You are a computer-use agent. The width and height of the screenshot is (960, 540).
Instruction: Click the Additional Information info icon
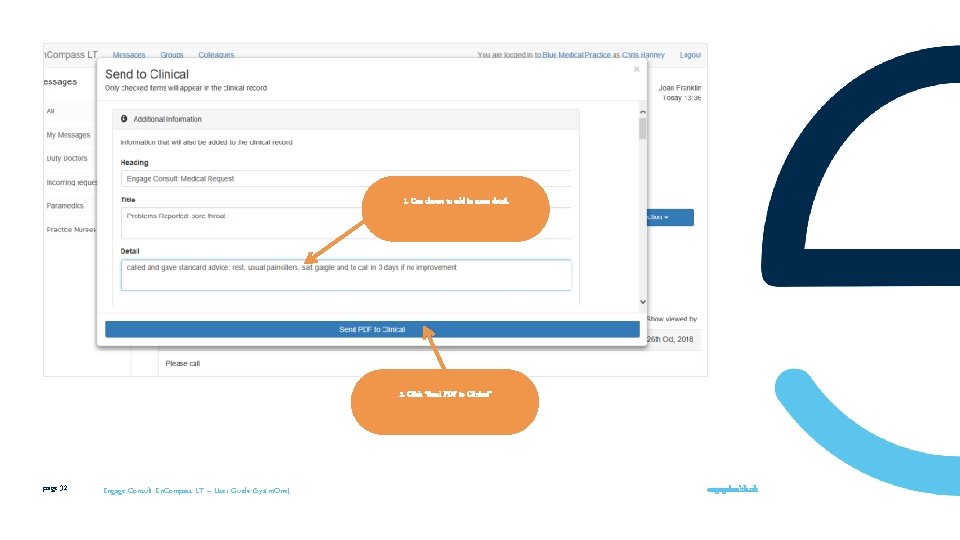124,119
